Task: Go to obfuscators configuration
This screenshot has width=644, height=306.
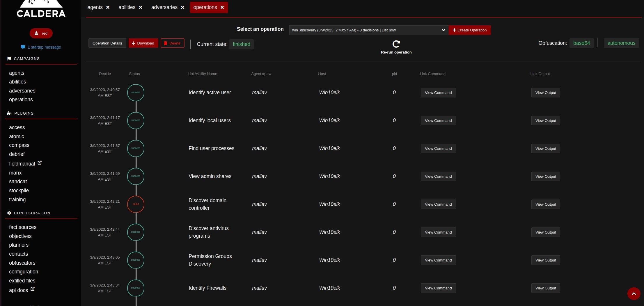Action: [22, 263]
